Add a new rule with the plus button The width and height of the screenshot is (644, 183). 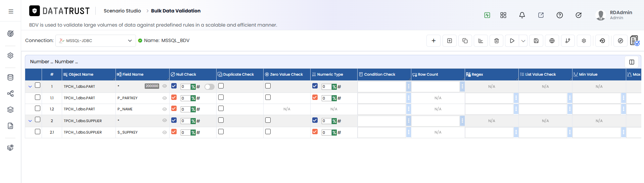[x=433, y=41]
